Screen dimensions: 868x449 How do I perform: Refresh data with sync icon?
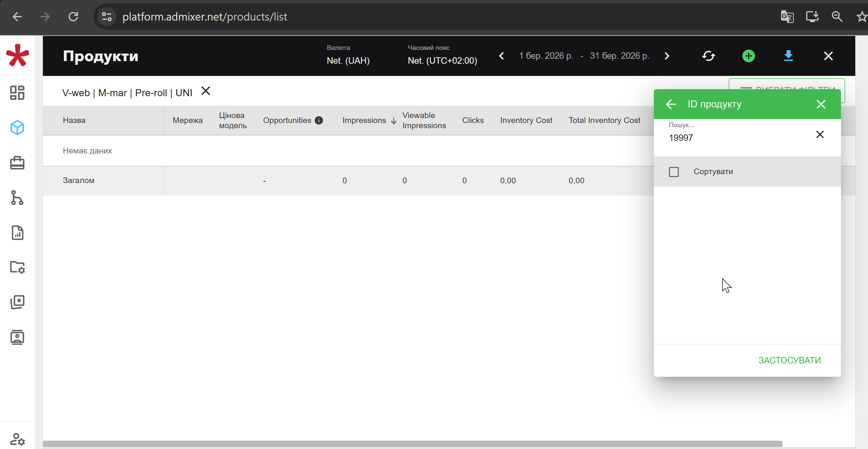(x=708, y=56)
